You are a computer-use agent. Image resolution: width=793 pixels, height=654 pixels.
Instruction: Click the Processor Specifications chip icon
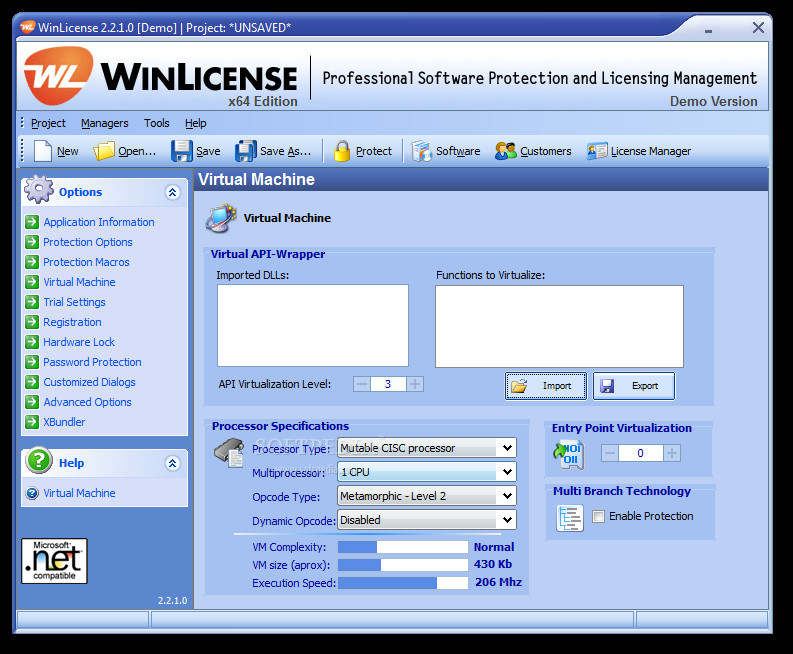(x=230, y=452)
